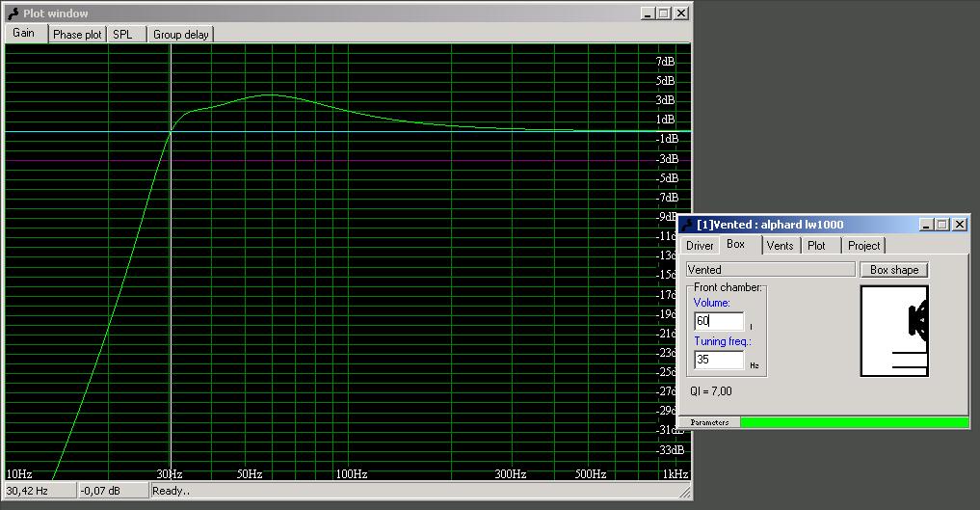The width and height of the screenshot is (980, 510).
Task: Click the 100Hz axis label
Action: click(352, 473)
